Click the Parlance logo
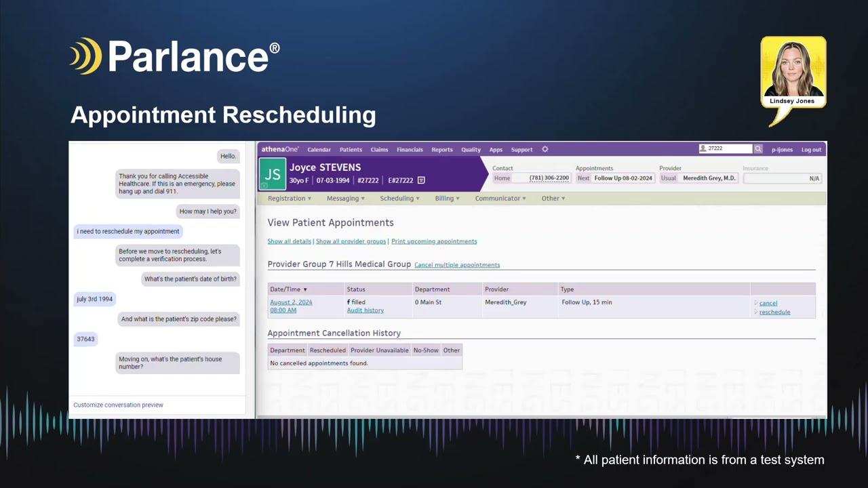Viewport: 868px width, 488px height. point(174,56)
